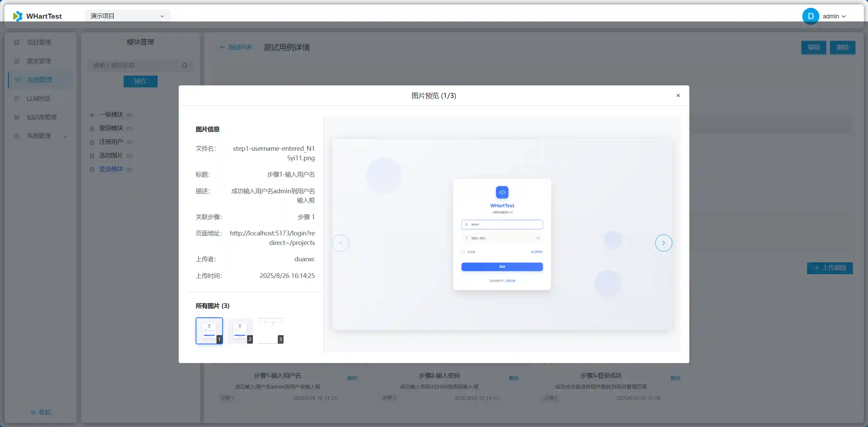Open the 需求管理 menu item
868x427 pixels.
coord(39,61)
